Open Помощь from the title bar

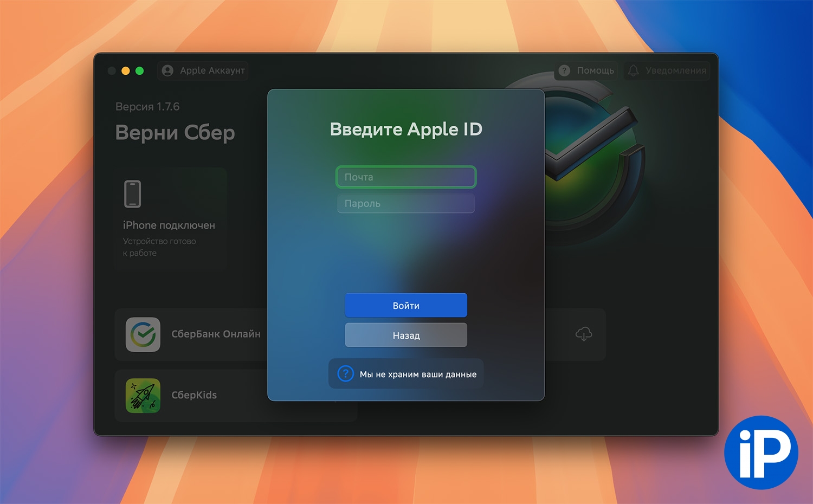point(586,70)
